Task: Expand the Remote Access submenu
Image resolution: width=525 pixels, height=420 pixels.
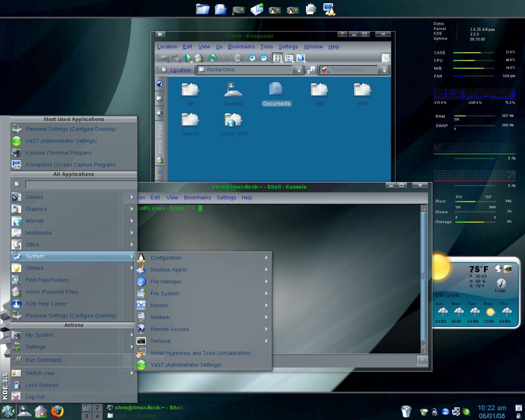Action: coord(203,329)
